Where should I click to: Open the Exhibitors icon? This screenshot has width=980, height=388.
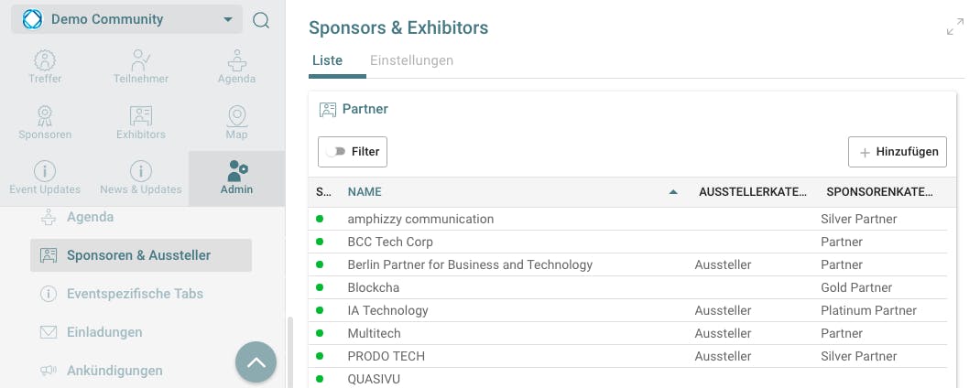(141, 116)
